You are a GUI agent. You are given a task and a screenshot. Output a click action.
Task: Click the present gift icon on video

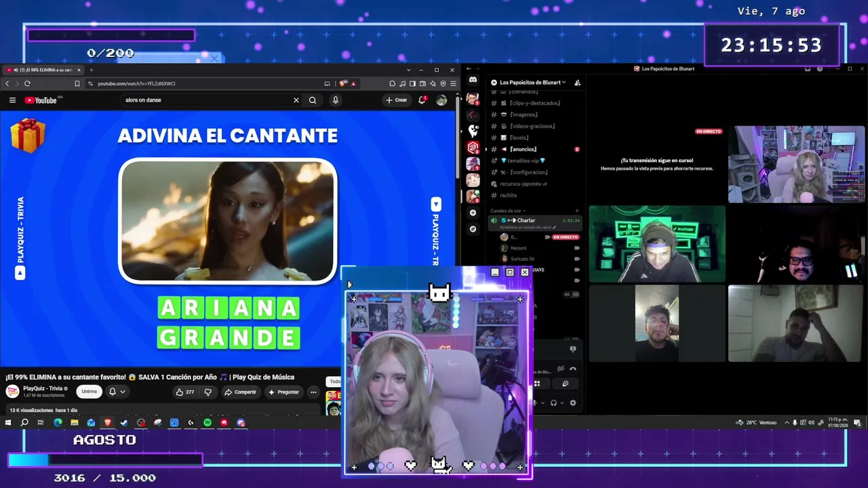coord(28,135)
